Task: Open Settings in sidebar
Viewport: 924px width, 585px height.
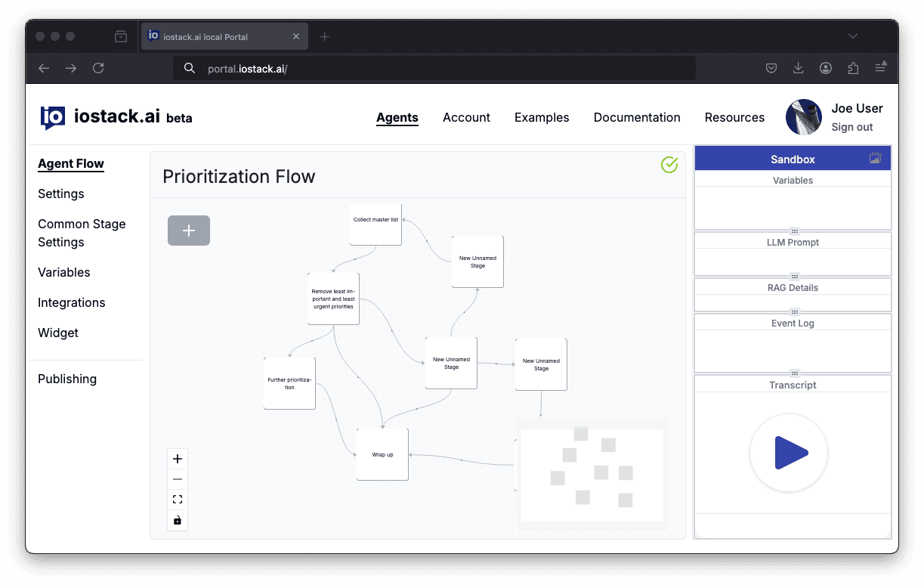Action: pyautogui.click(x=61, y=194)
